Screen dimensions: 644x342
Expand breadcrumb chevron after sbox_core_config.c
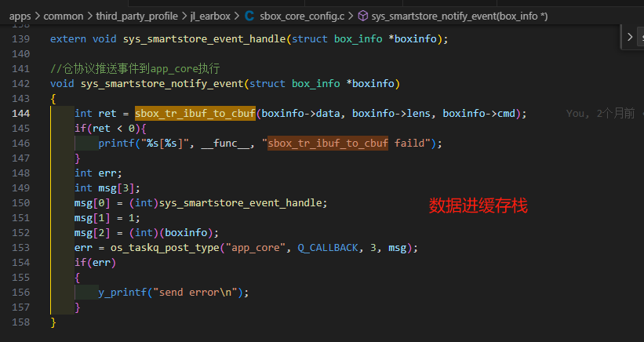point(351,16)
